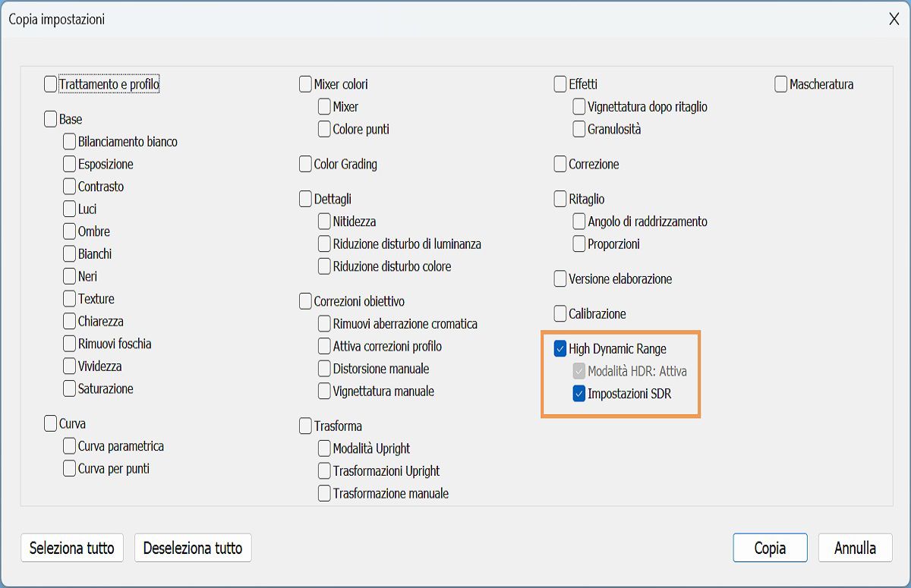Enable the Color Grading checkbox
911x588 pixels.
point(307,164)
